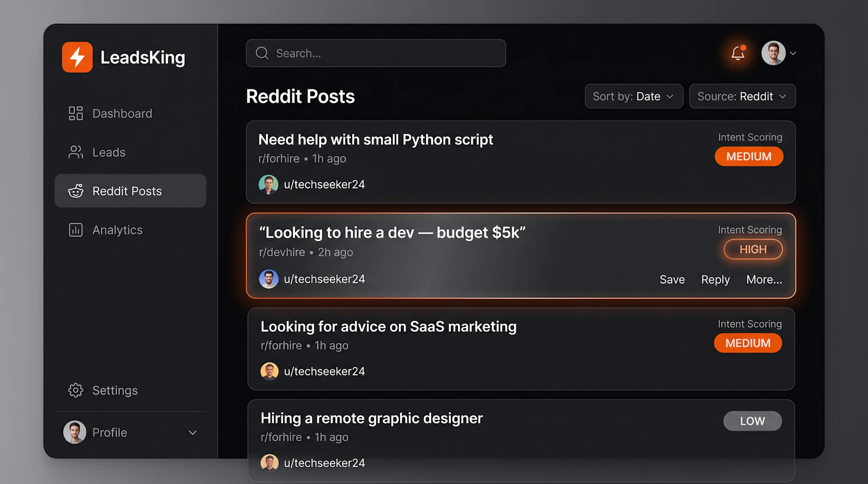Toggle the LOW badge on graphic designer post

pyautogui.click(x=752, y=421)
